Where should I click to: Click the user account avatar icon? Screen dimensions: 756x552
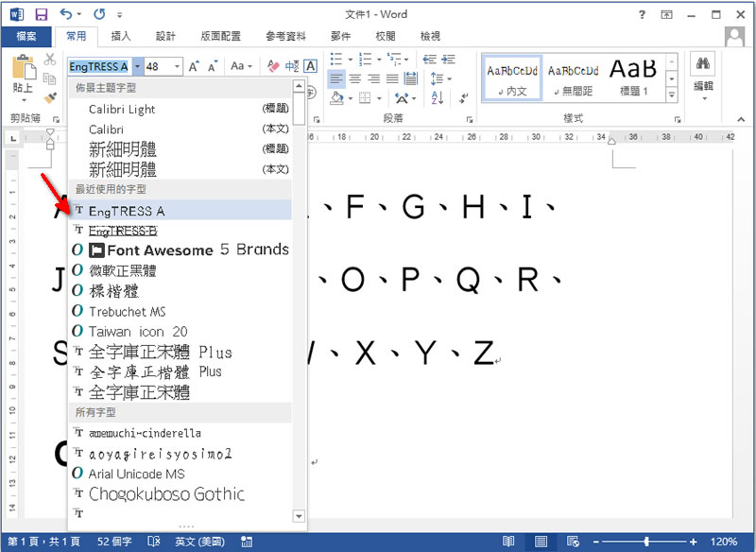click(734, 37)
